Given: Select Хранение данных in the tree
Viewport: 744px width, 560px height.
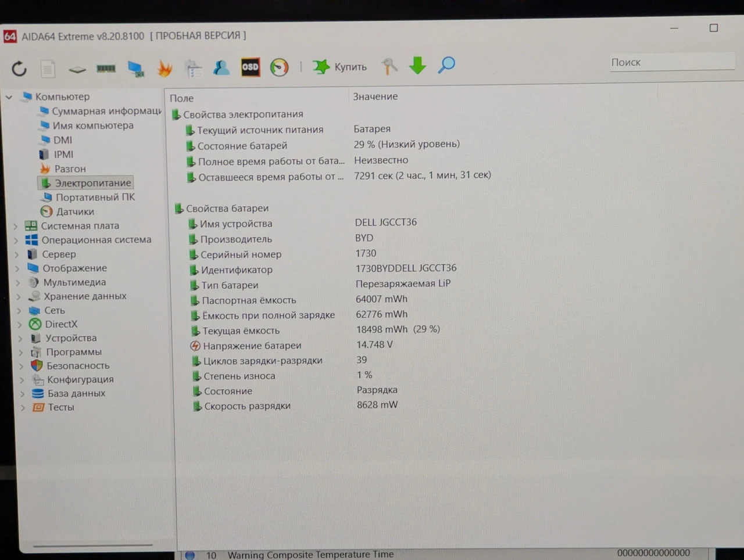Looking at the screenshot, I should pyautogui.click(x=77, y=296).
